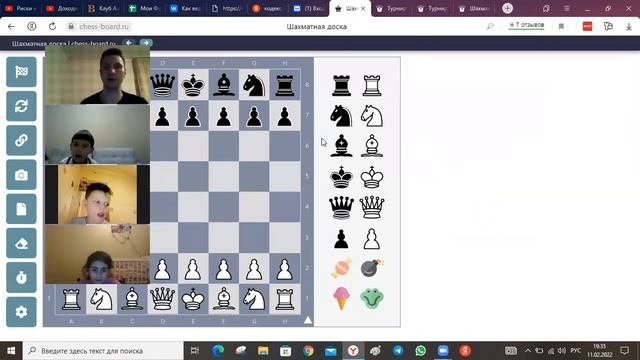Pick the black pawn from piece palette
The width and height of the screenshot is (640, 360).
(x=341, y=239)
